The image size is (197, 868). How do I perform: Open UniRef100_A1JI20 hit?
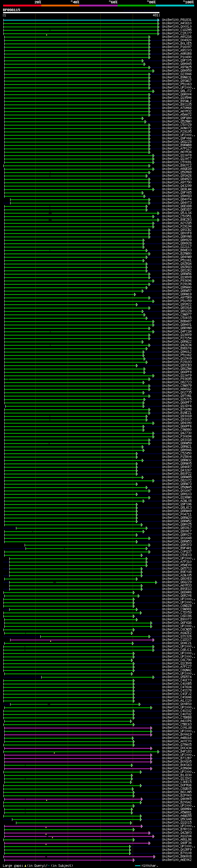click(177, 700)
